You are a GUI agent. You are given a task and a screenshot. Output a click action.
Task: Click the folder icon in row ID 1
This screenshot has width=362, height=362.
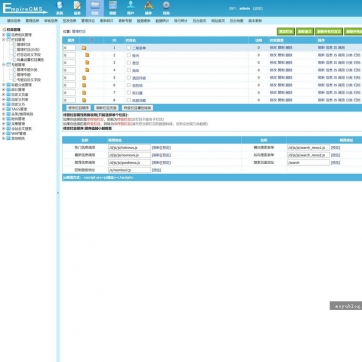[84, 48]
